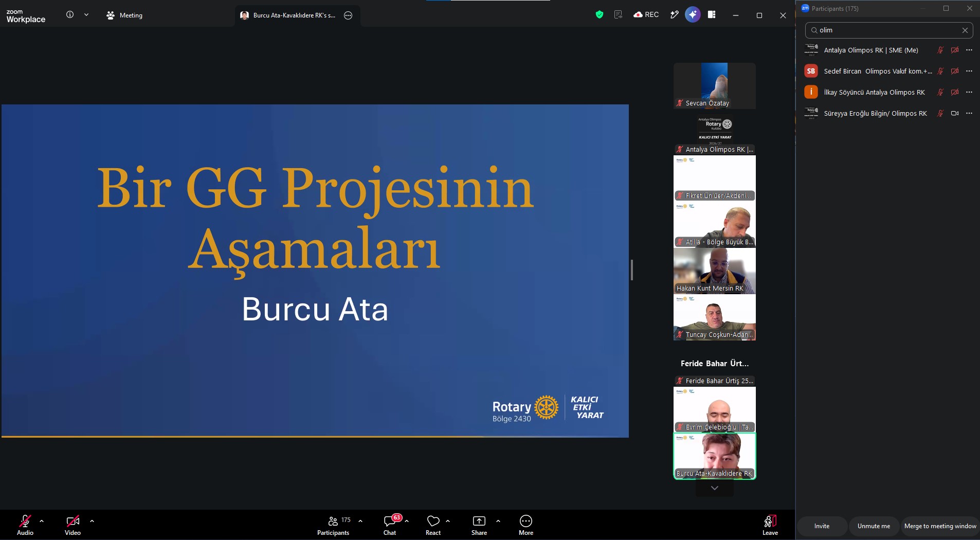The width and height of the screenshot is (980, 540).
Task: Open the annotate pen tool icon
Action: pos(674,15)
